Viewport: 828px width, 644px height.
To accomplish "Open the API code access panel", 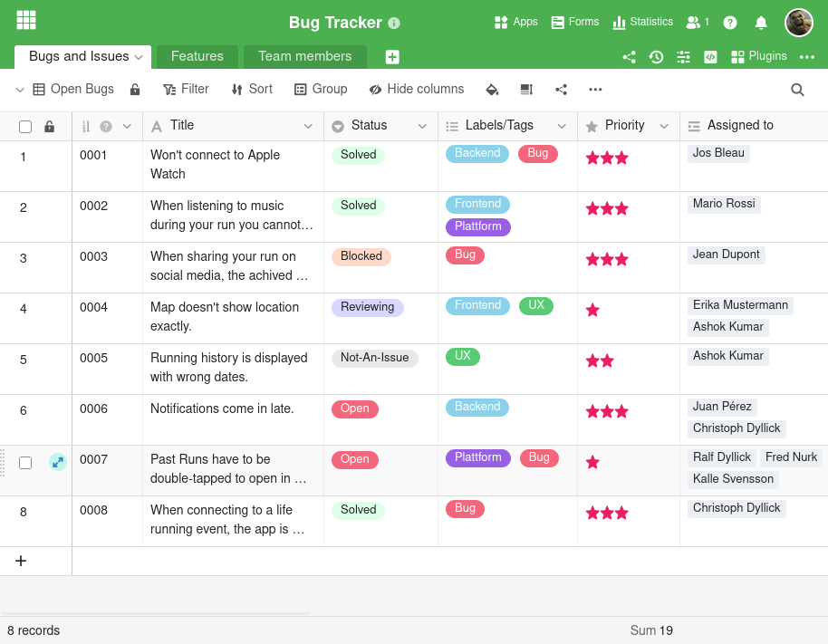I will click(x=709, y=56).
